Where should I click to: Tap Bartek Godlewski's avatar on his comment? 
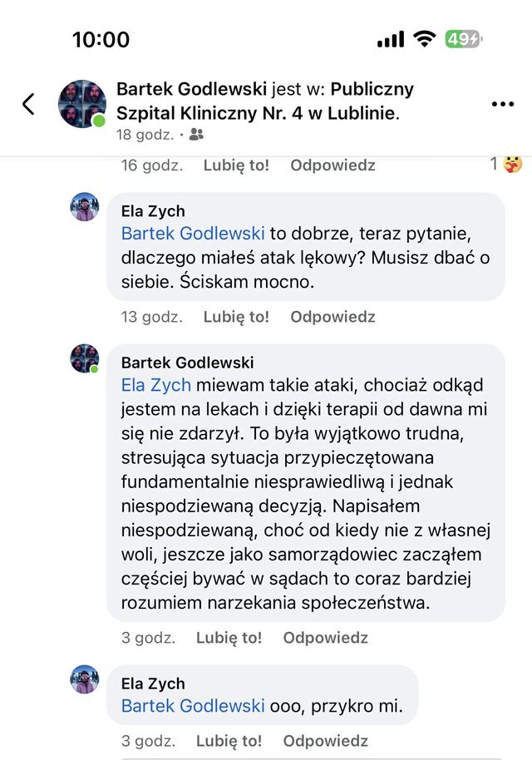pyautogui.click(x=85, y=358)
